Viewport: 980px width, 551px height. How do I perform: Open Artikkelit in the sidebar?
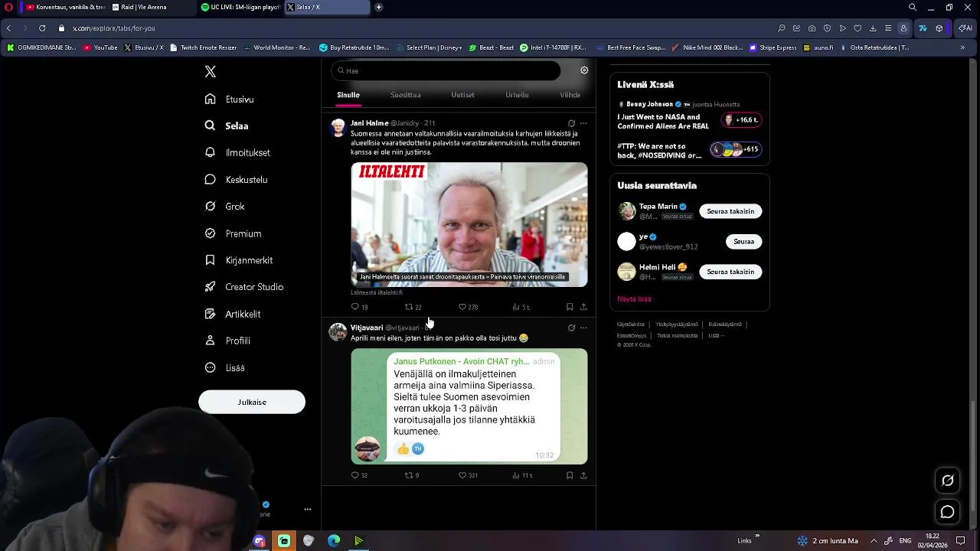(x=232, y=314)
